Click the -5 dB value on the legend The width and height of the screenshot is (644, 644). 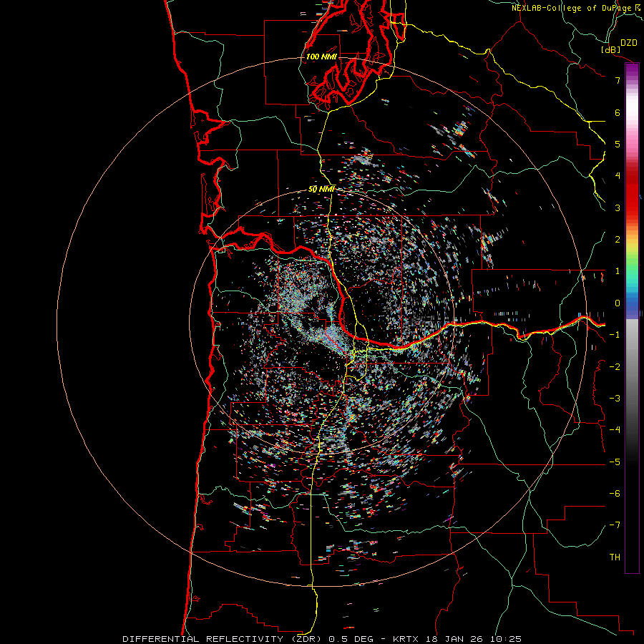(x=615, y=462)
